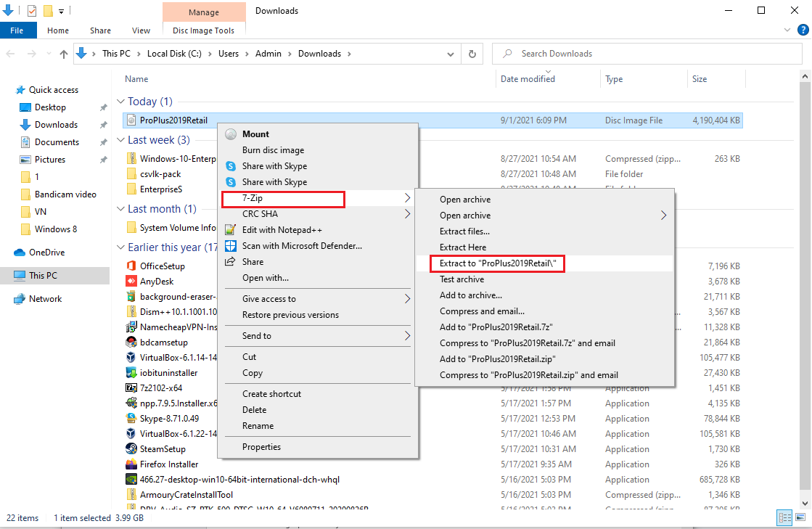This screenshot has height=529, width=812.
Task: Click the Share arrow icon in context menu
Action: [x=231, y=262]
